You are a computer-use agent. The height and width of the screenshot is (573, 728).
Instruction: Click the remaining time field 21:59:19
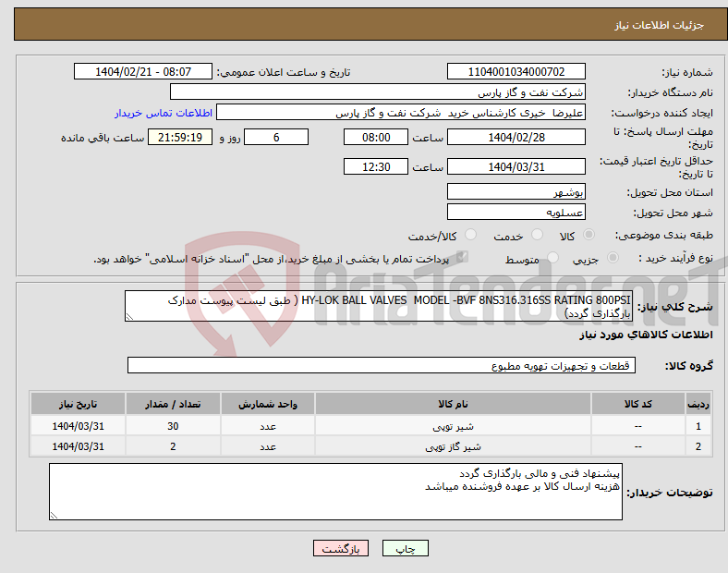point(180,138)
